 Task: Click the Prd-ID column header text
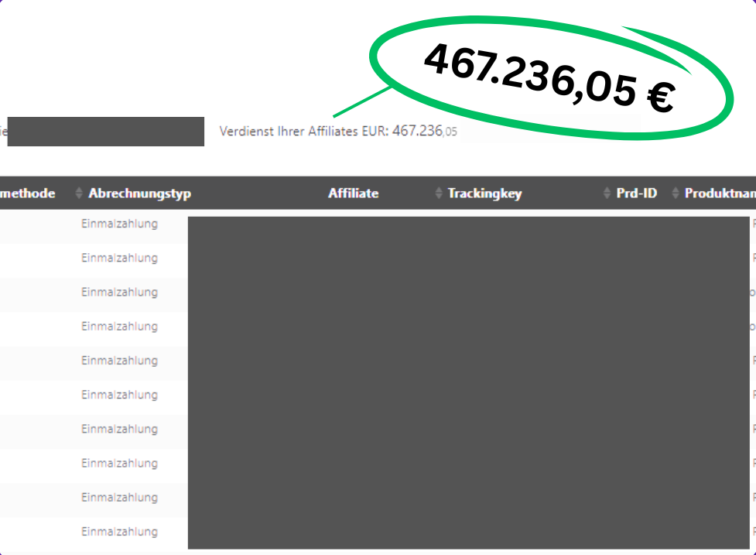click(x=637, y=194)
